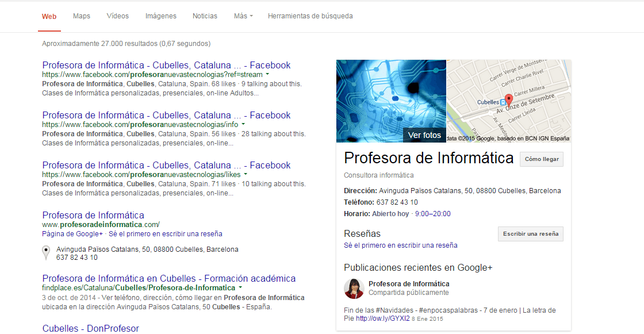Open first Facebook result with ?ref=stream URL

(166, 65)
